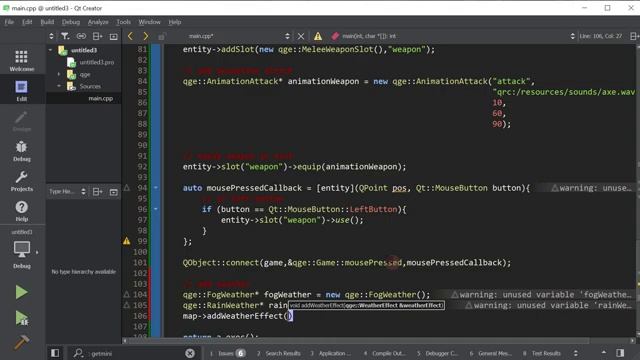The image size is (640, 360).
Task: Synchronize with editor link icon
Action: (x=81, y=36)
